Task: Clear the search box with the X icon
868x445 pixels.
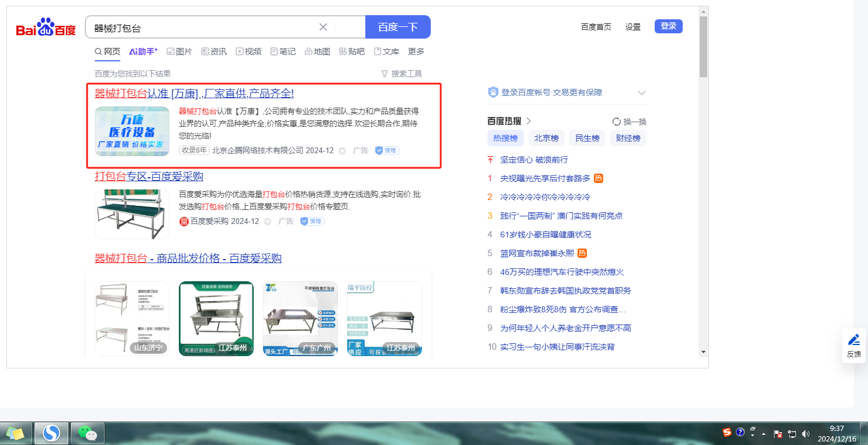Action: (x=323, y=27)
